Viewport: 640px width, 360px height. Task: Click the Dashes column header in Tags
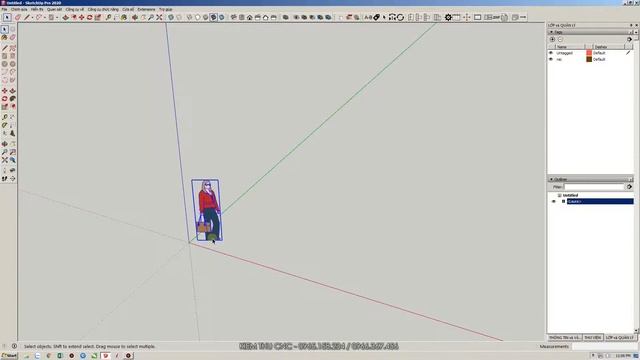click(x=608, y=47)
